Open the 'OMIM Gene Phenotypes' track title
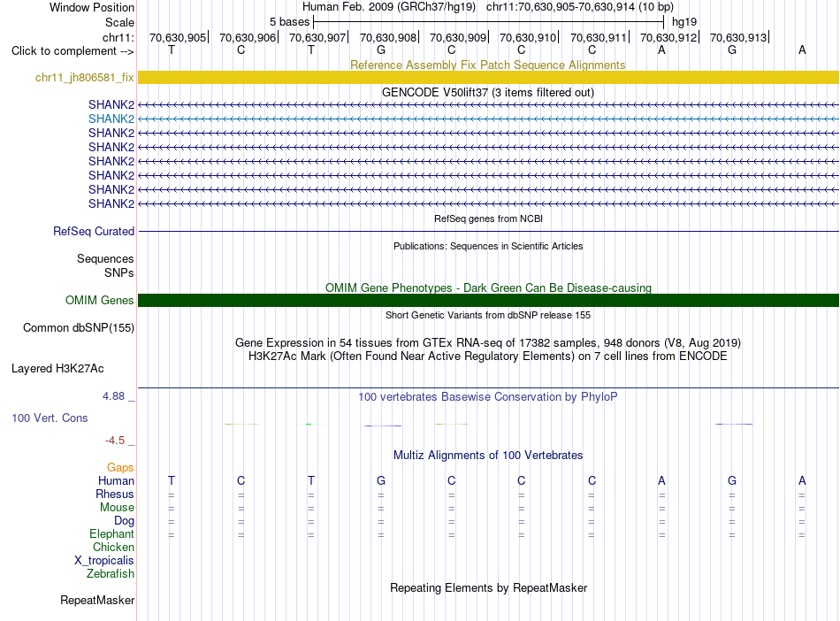The image size is (840, 621). pyautogui.click(x=488, y=287)
